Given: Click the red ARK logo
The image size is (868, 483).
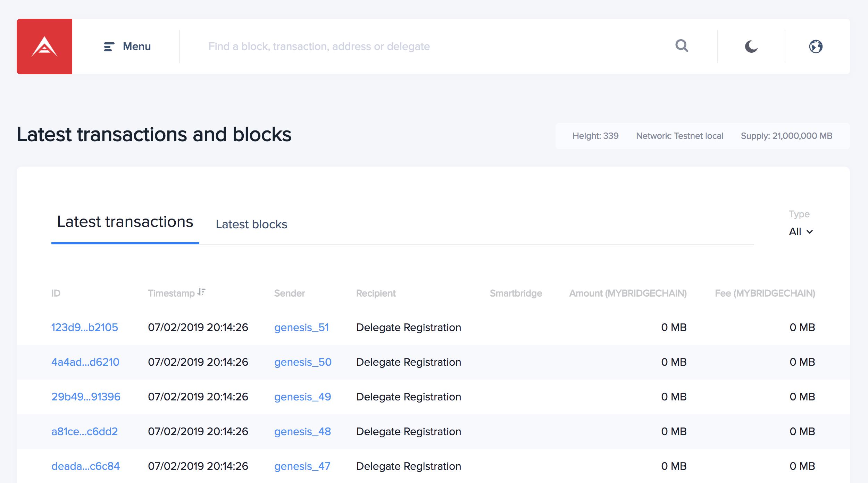Looking at the screenshot, I should tap(44, 46).
